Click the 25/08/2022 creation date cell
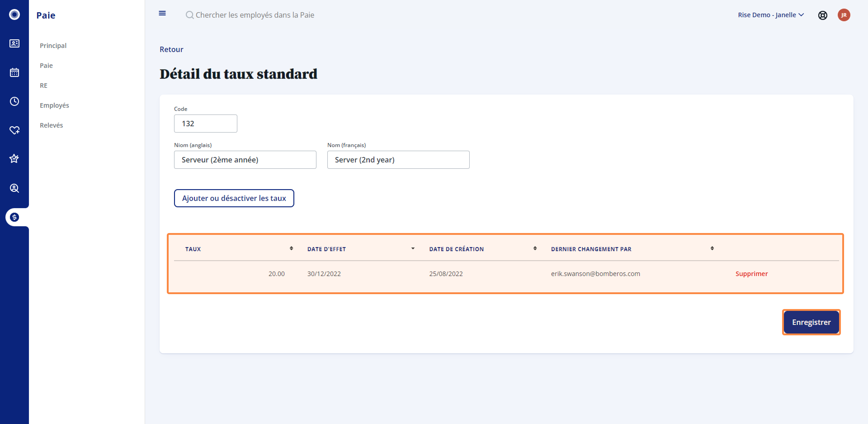868x424 pixels. [446, 274]
